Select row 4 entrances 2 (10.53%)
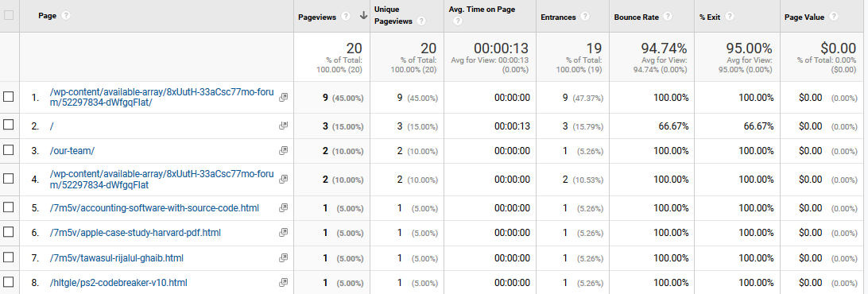 (x=583, y=180)
